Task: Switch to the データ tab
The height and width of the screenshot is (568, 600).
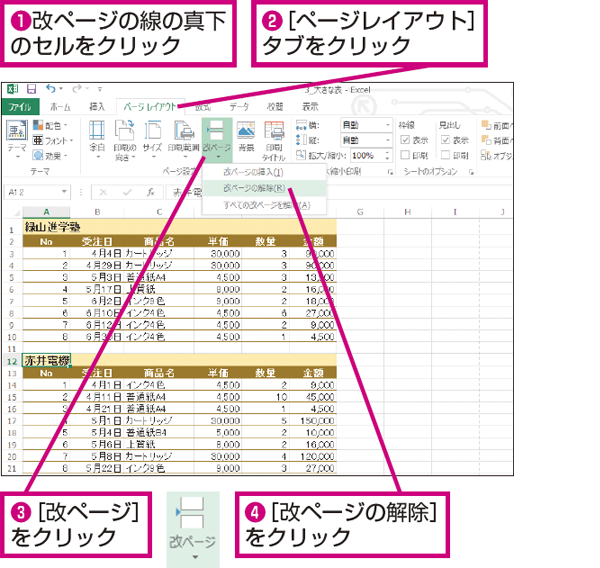Action: [239, 107]
